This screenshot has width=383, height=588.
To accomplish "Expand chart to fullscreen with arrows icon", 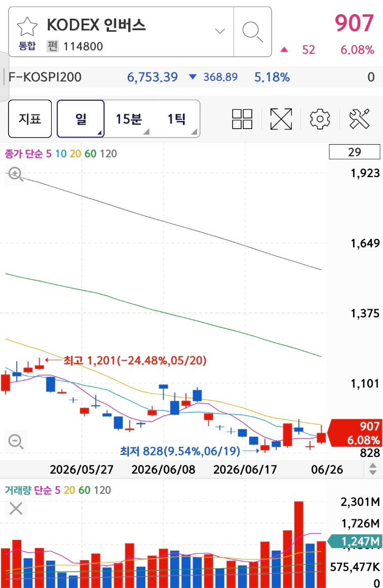I will pyautogui.click(x=281, y=119).
